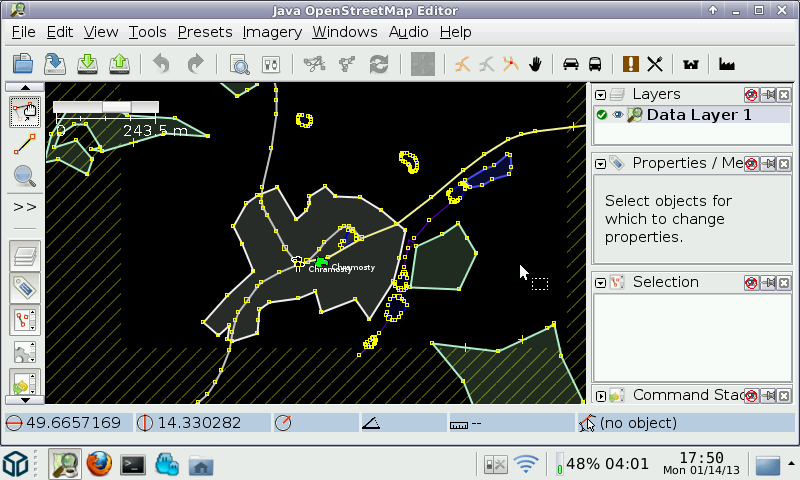The width and height of the screenshot is (800, 480).
Task: Click the factory preset icon
Action: click(727, 64)
